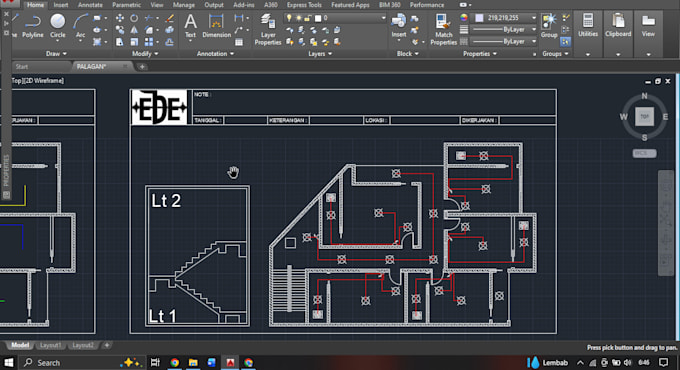Screen dimensions: 680x370
Task: Select the Text annotation tool
Action: [190, 26]
